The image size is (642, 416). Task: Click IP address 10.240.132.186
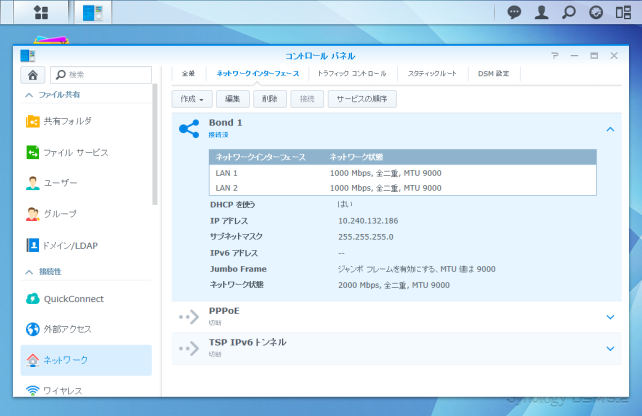368,221
